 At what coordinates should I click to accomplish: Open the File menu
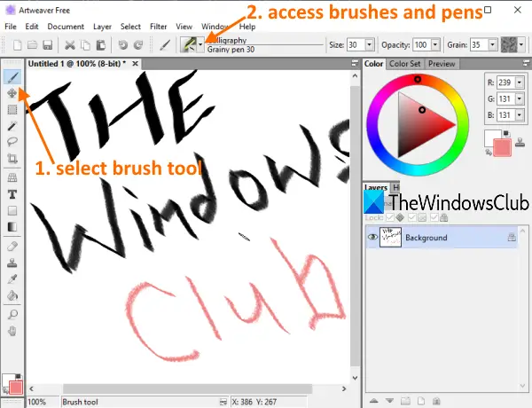(x=11, y=27)
